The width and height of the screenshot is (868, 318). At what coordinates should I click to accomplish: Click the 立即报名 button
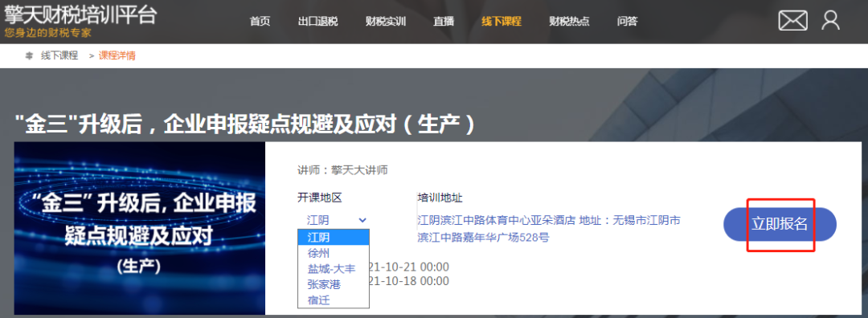[x=780, y=224]
